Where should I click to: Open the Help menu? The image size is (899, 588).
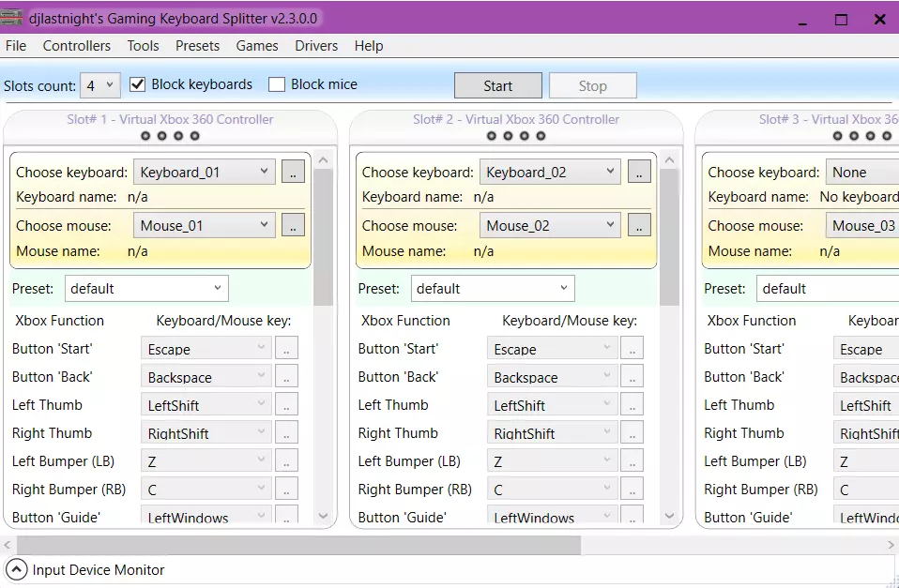click(x=369, y=46)
